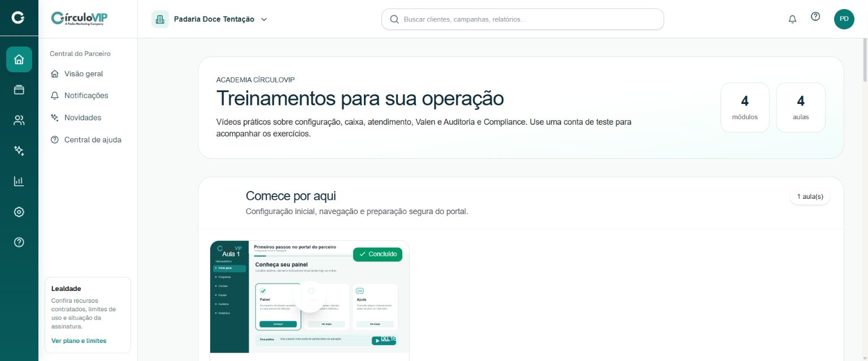This screenshot has height=361, width=868.
Task: Click the Treinamentos para sua operação heading
Action: pyautogui.click(x=360, y=98)
